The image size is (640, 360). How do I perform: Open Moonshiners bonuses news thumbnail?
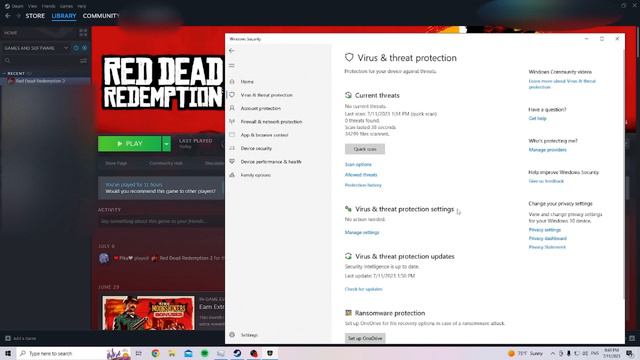[148, 313]
